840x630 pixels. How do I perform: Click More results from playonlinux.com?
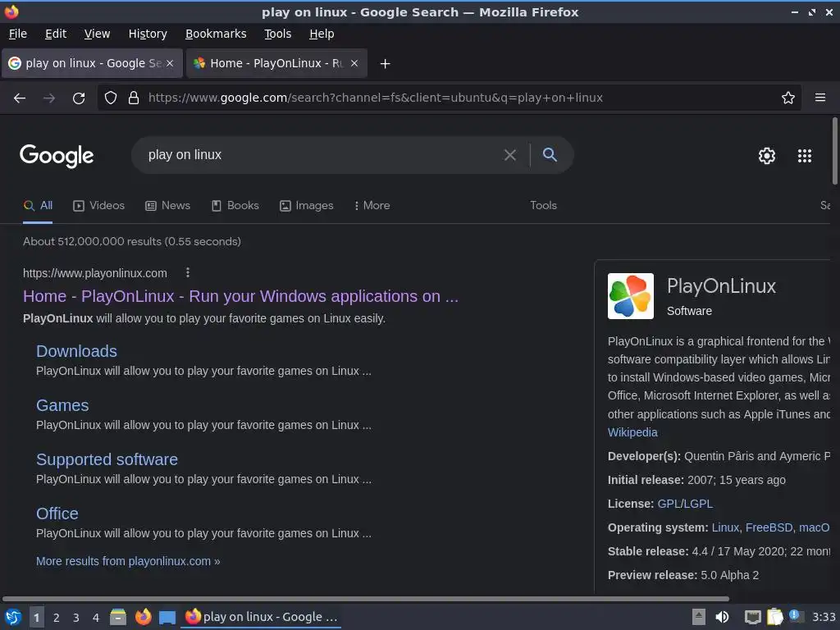pos(128,561)
